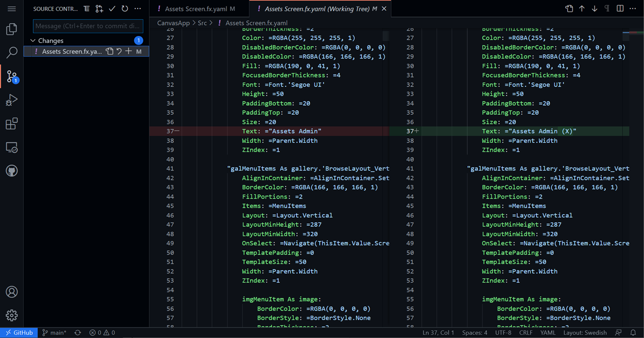Click the feedback icon in status bar
Screen dimensions: 644x338
tap(619, 333)
